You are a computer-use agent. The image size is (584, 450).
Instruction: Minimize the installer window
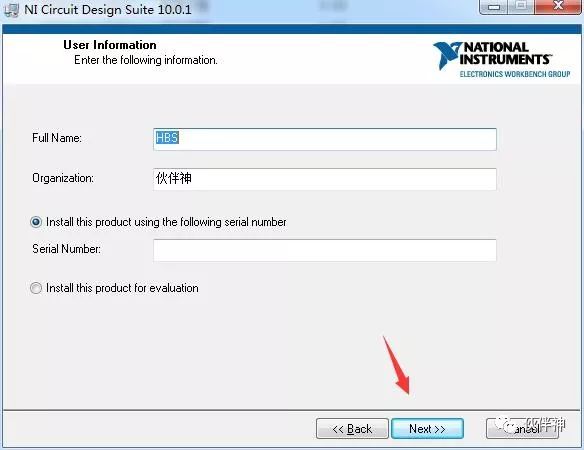[x=493, y=7]
